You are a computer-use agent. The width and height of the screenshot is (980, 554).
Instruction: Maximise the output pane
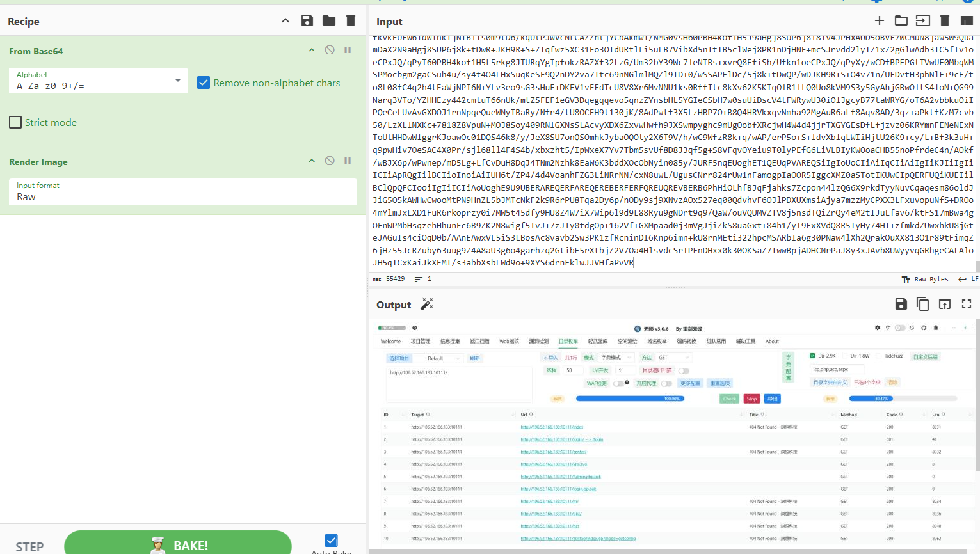967,305
